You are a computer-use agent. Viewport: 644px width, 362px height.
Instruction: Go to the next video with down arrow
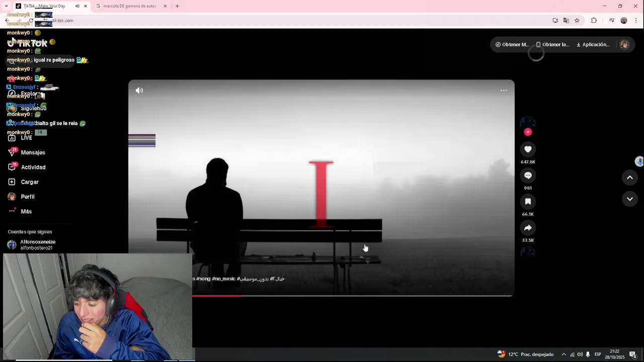(629, 199)
